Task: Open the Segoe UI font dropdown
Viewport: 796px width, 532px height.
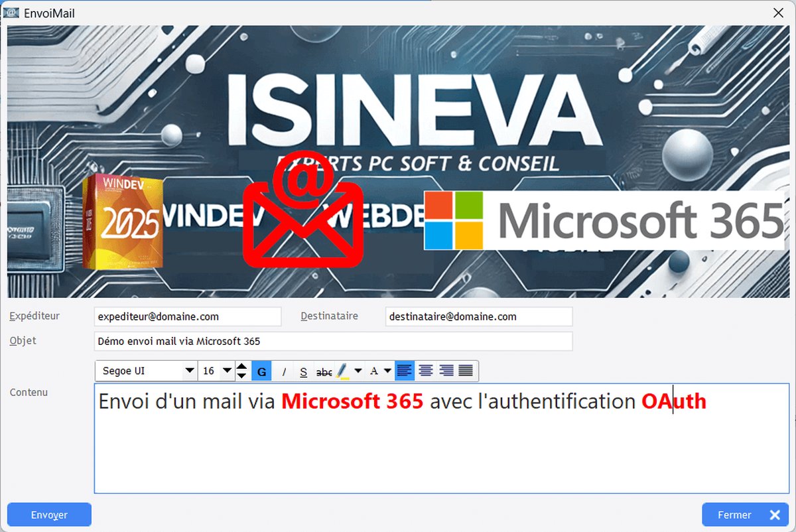Action: pos(190,371)
